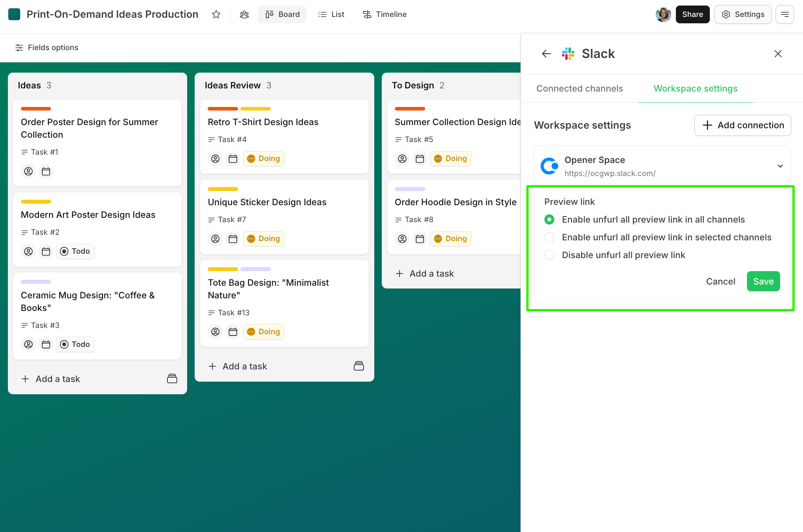Open Fields options filter icon
This screenshot has height=532, width=803.
[x=19, y=48]
